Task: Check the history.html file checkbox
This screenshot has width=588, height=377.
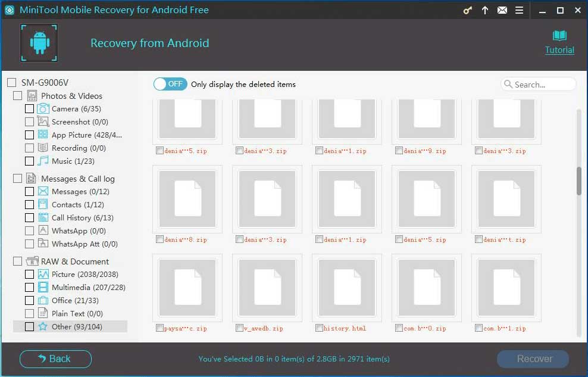Action: click(x=320, y=328)
